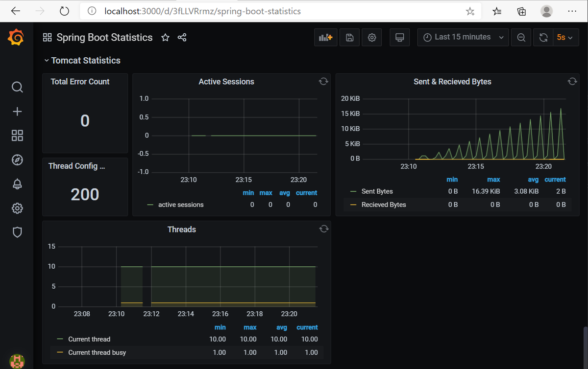Open browser collections icon

[522, 11]
